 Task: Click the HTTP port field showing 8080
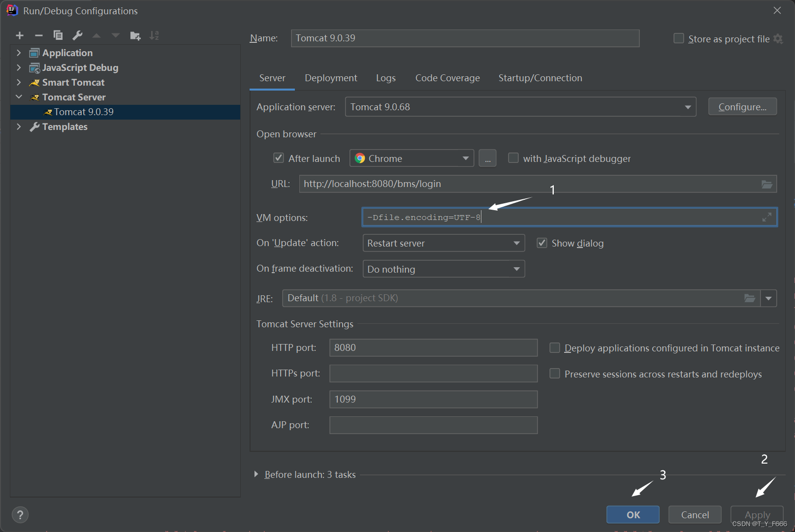tap(433, 348)
